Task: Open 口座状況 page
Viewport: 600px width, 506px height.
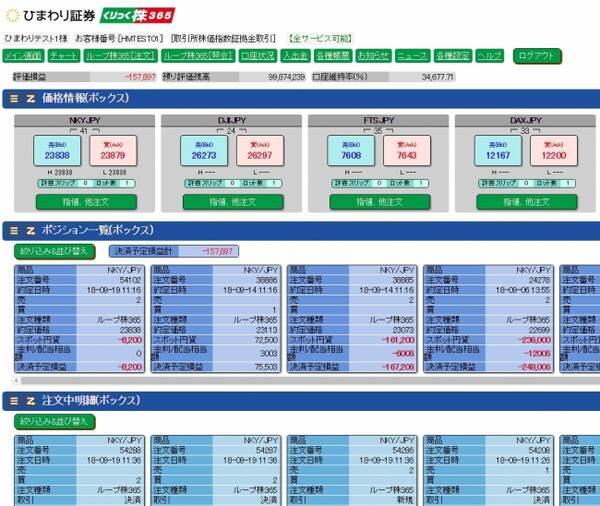Action: coord(258,56)
